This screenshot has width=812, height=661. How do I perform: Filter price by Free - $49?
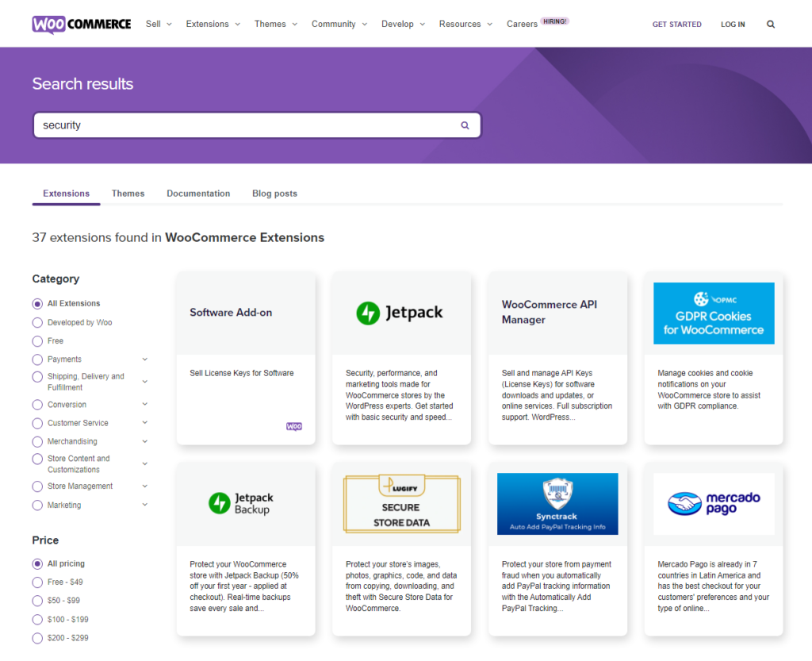pos(37,582)
